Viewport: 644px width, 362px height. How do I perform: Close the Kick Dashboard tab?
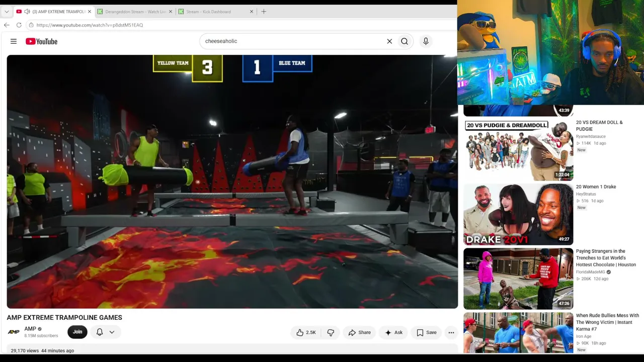(x=252, y=12)
